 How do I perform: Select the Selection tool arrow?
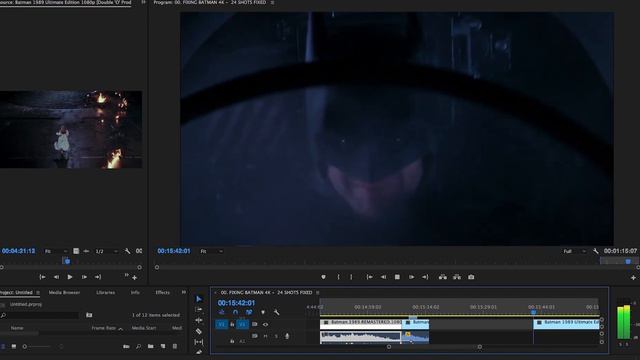(x=199, y=299)
